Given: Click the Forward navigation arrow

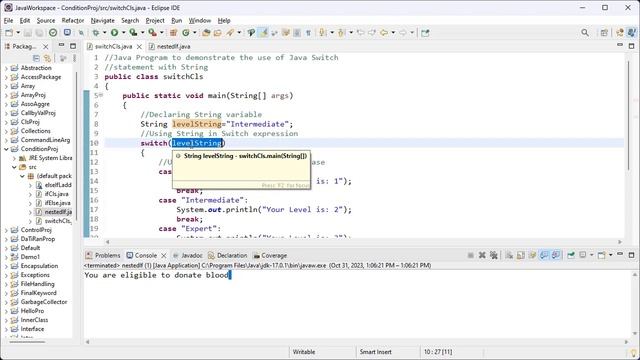Looking at the screenshot, I should (x=402, y=33).
